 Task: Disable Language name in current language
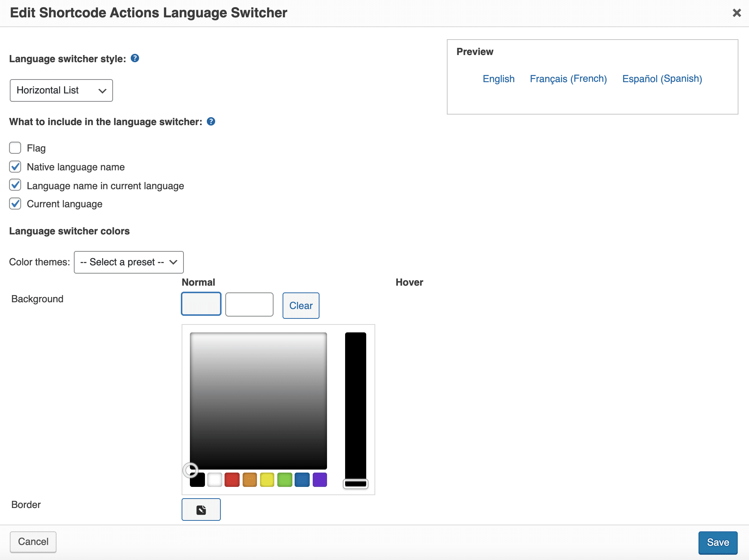[15, 185]
